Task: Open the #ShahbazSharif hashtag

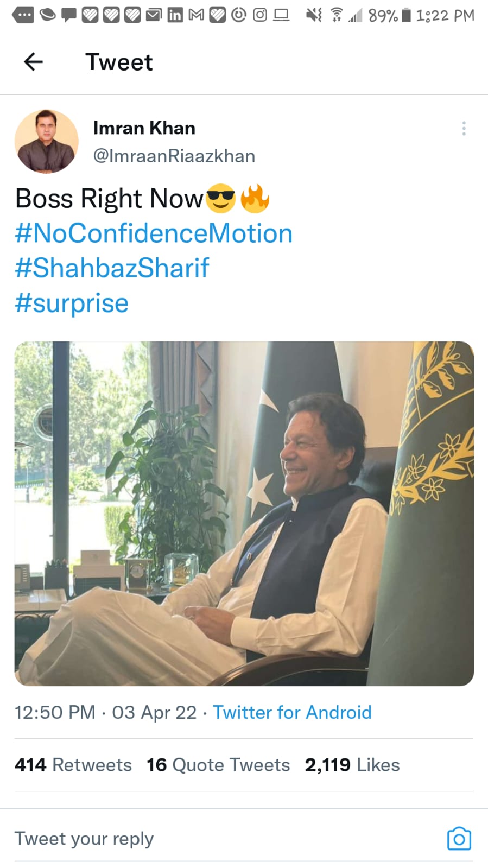Action: [x=112, y=268]
